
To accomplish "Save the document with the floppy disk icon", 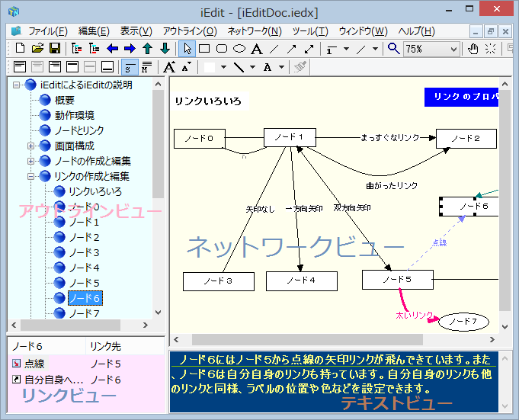I will pyautogui.click(x=55, y=49).
